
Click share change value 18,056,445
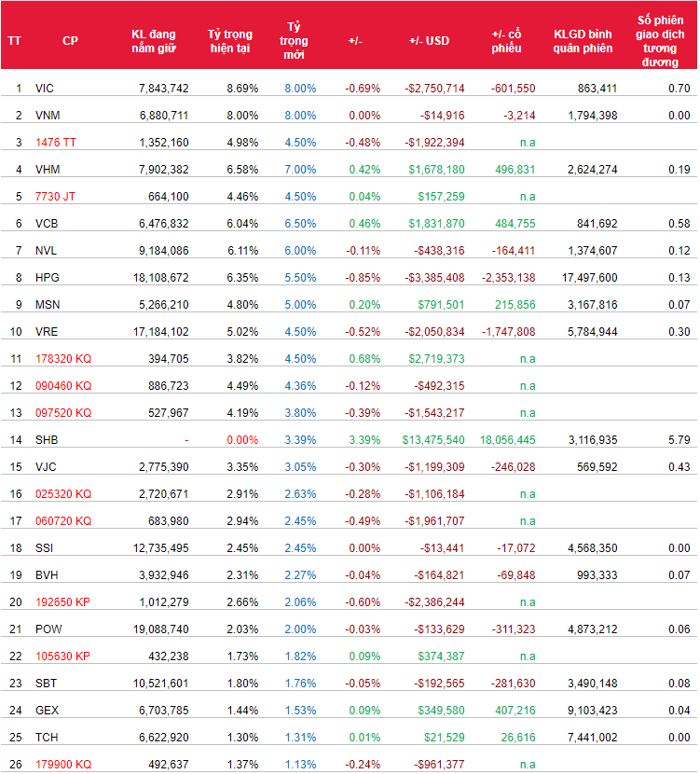pos(508,440)
